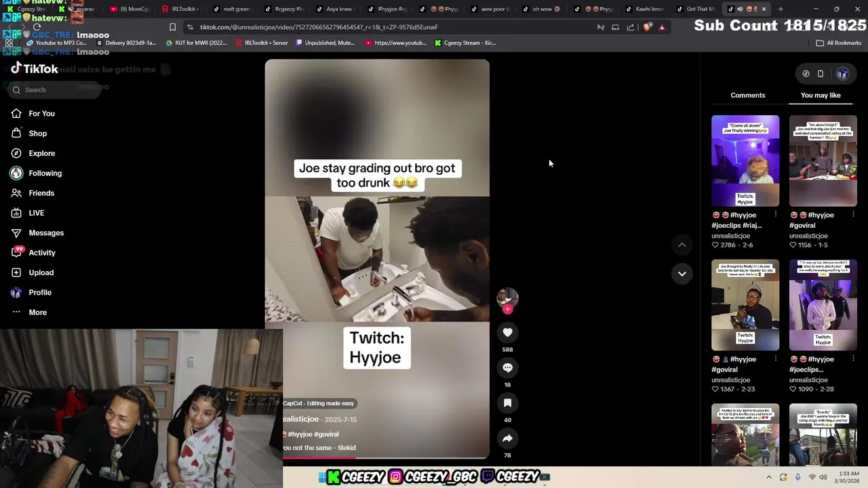Go to the next video with the down arrow
The image size is (868, 488).
pos(682,274)
